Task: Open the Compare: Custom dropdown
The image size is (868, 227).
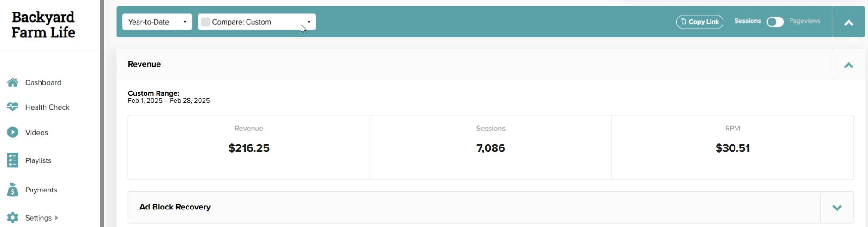Action: tap(257, 22)
